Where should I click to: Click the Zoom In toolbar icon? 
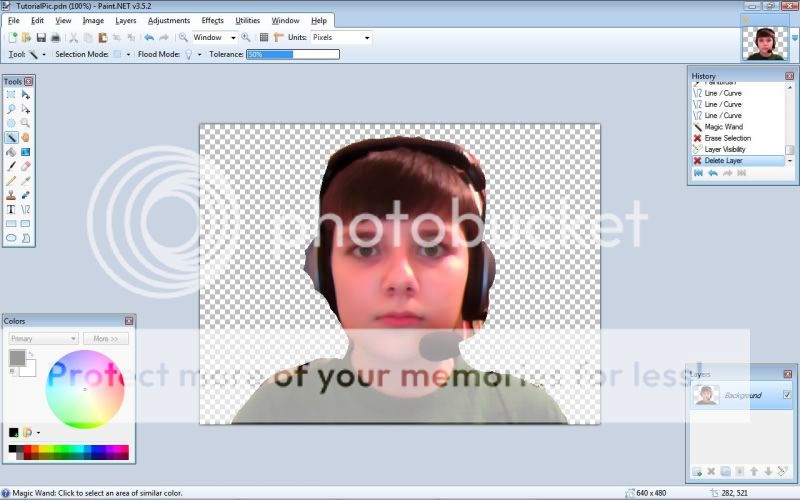[x=245, y=37]
